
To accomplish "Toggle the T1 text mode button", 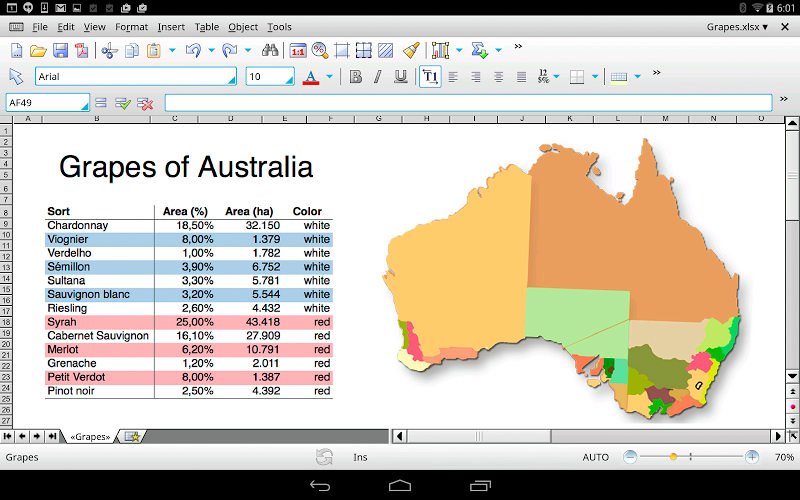I will (430, 77).
